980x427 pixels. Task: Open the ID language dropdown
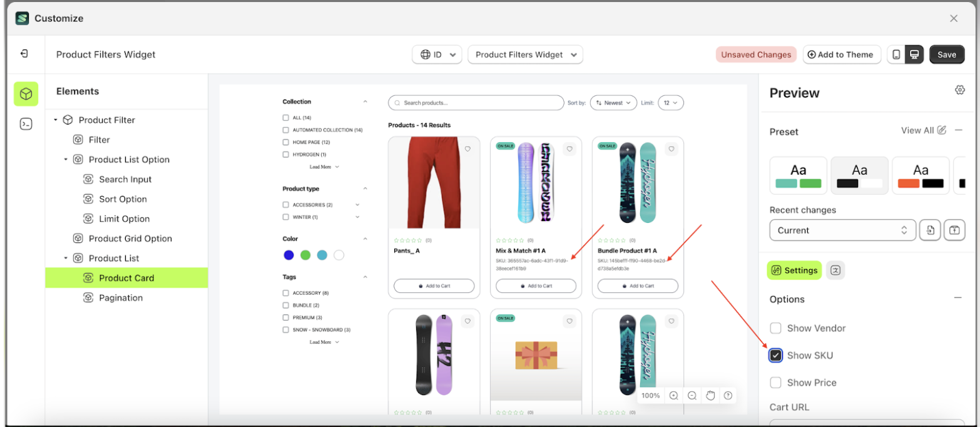[437, 54]
